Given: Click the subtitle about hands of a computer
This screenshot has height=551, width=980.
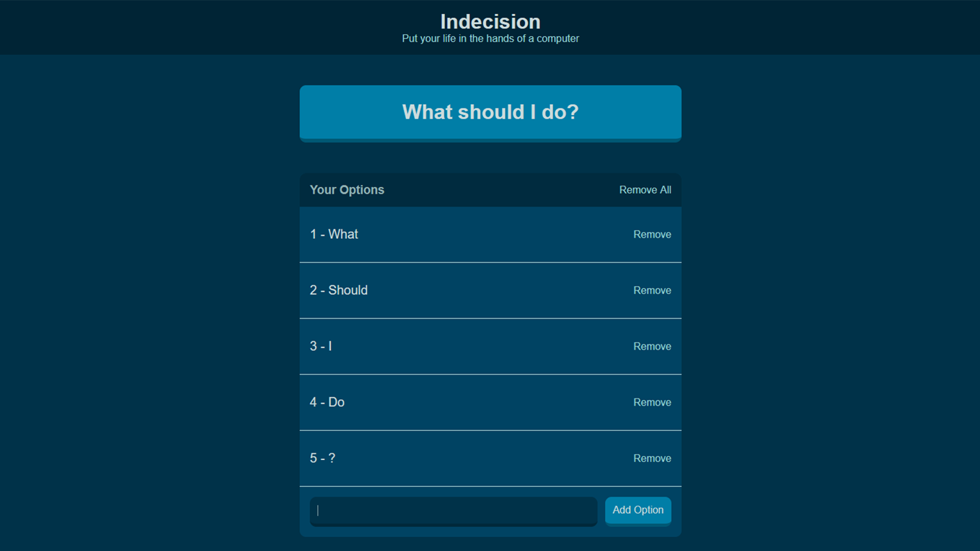Looking at the screenshot, I should pos(490,39).
